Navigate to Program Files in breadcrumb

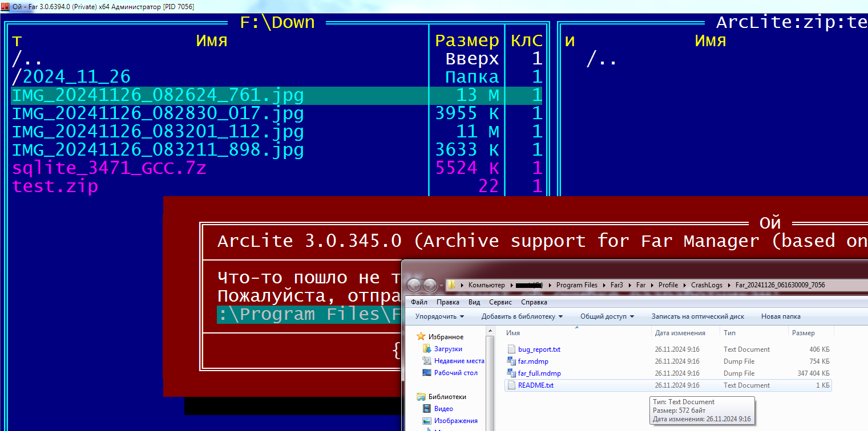coord(576,285)
